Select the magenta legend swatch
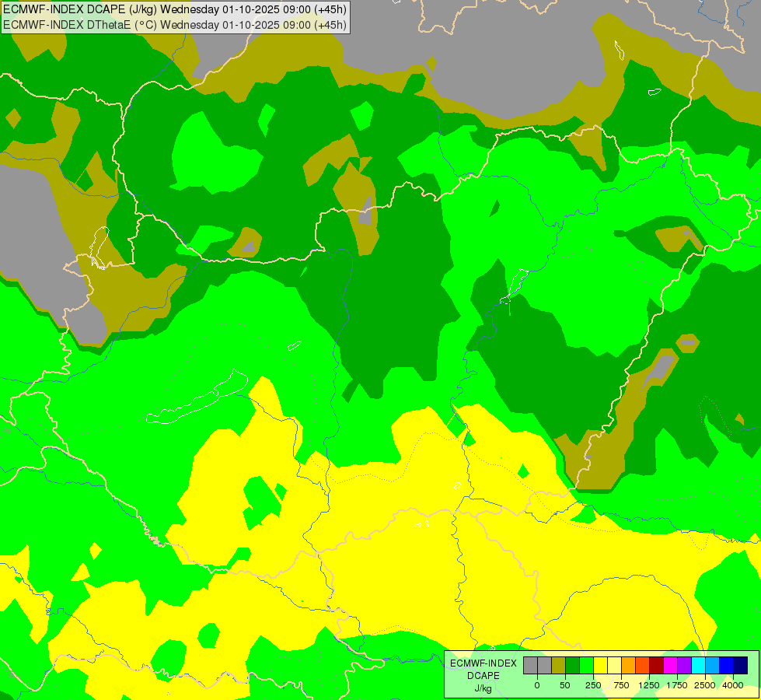 click(x=670, y=665)
